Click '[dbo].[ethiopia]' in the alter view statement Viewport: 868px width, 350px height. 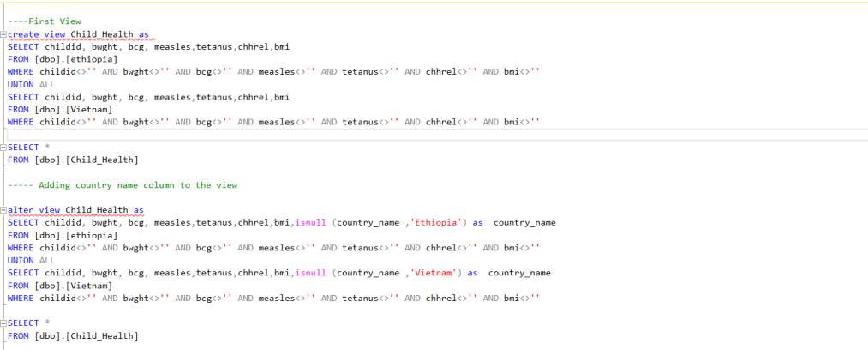76,235
